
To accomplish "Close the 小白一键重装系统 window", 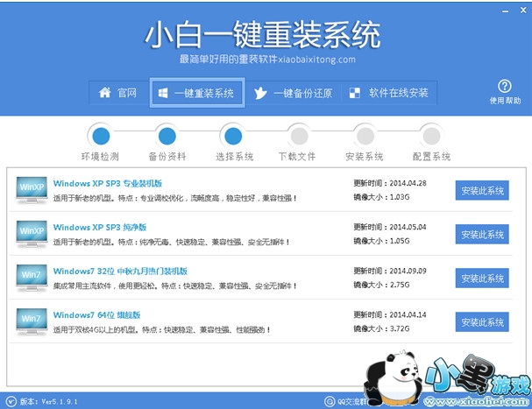I will tap(523, 11).
